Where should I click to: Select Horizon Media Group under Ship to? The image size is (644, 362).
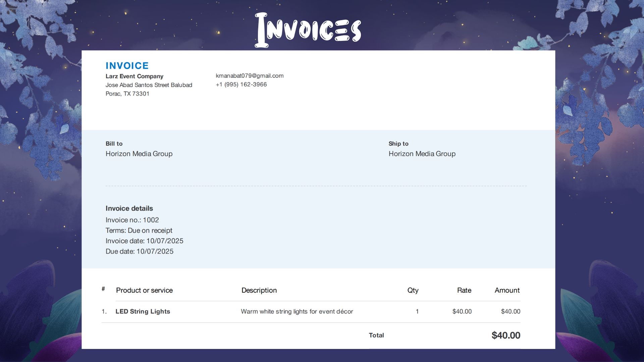pyautogui.click(x=422, y=154)
